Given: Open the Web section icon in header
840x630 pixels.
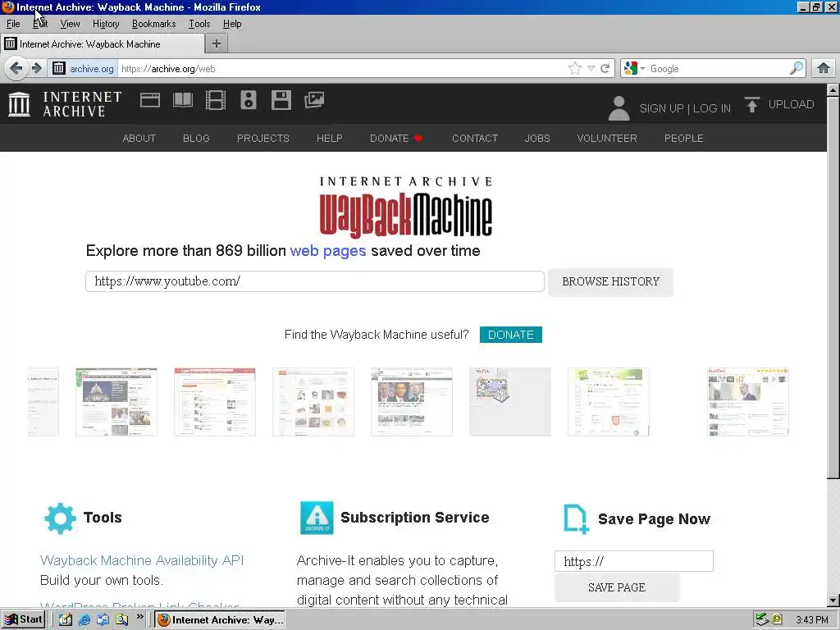Looking at the screenshot, I should coord(150,100).
